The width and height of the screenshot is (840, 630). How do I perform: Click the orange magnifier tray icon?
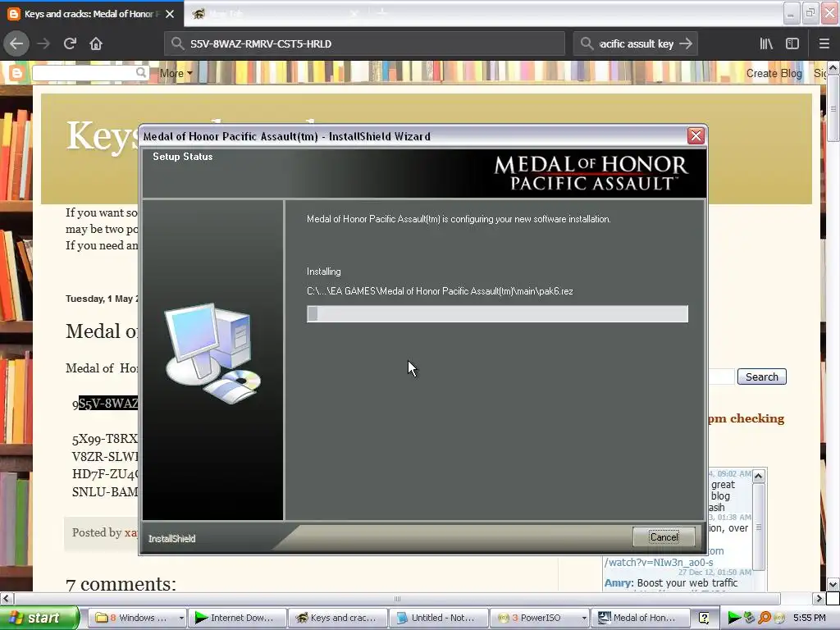(x=765, y=618)
